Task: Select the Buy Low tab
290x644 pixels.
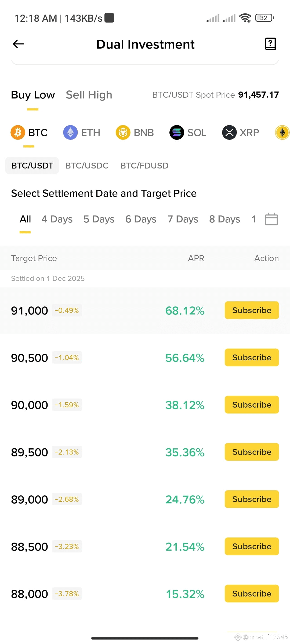Action: point(33,95)
